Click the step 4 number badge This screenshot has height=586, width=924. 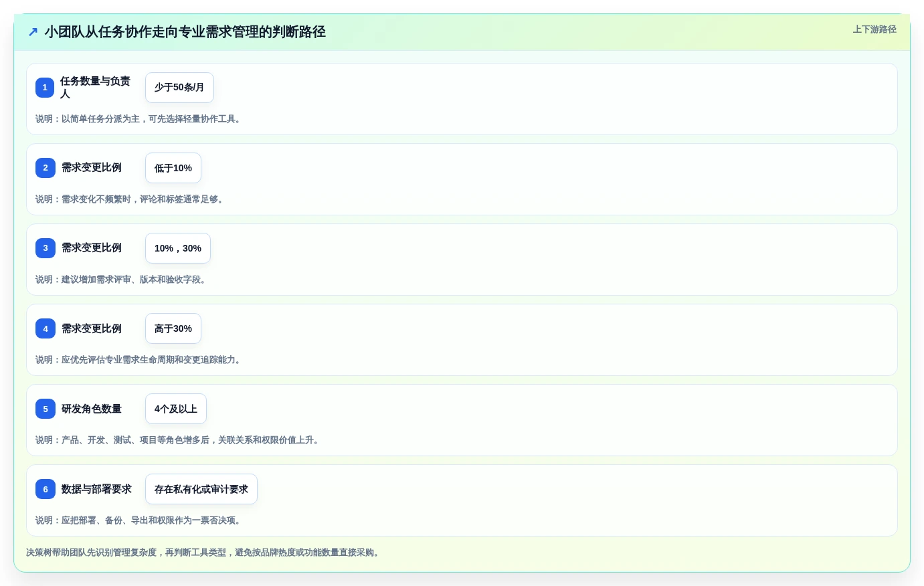(45, 328)
